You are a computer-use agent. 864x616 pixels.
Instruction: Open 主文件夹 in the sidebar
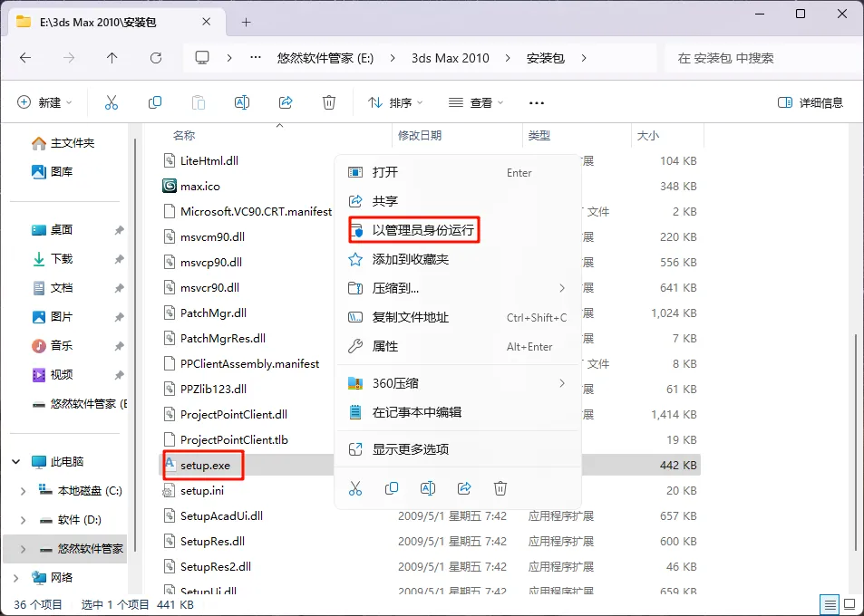[63, 143]
